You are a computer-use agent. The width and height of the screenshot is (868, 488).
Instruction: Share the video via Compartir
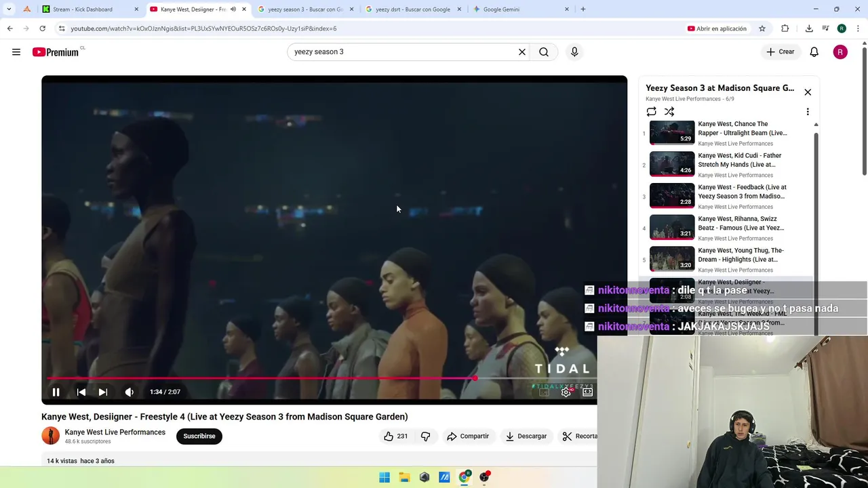[x=468, y=436]
